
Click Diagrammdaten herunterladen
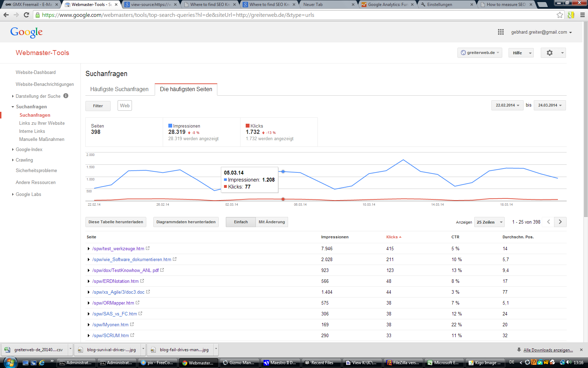tap(186, 222)
